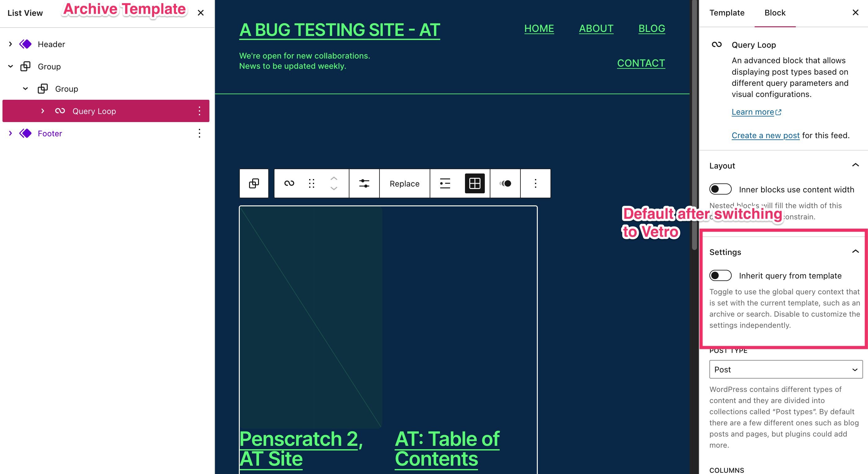
Task: Switch Query Loop to list view layout
Action: tap(445, 183)
